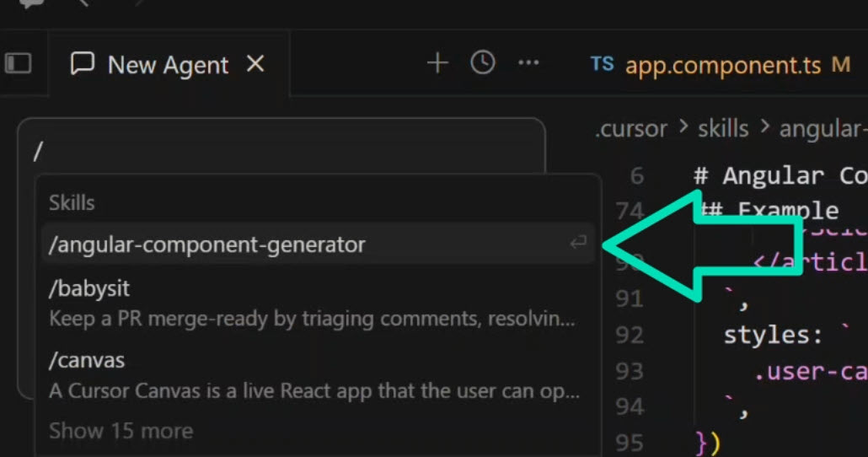
Task: Click the angular breadcrumb segment
Action: (x=822, y=129)
